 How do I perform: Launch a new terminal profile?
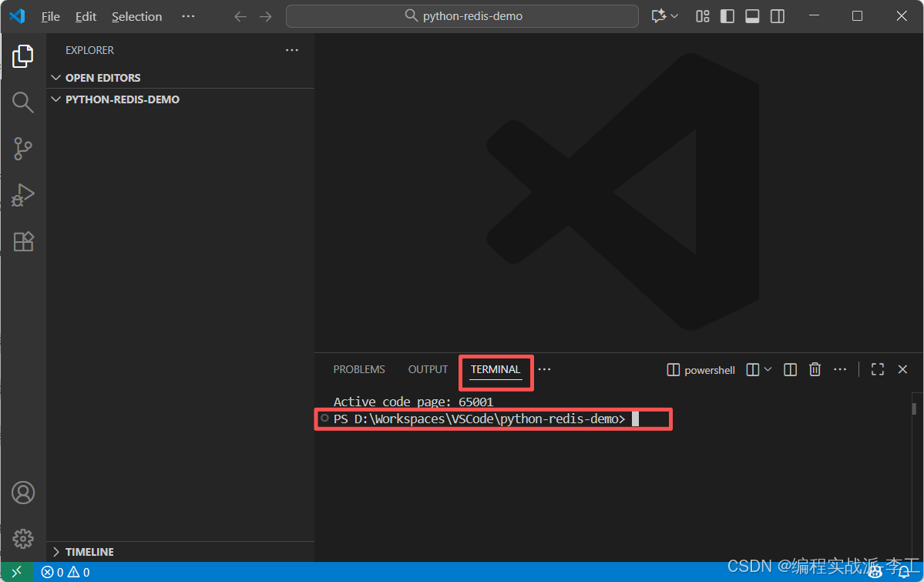tap(752, 370)
